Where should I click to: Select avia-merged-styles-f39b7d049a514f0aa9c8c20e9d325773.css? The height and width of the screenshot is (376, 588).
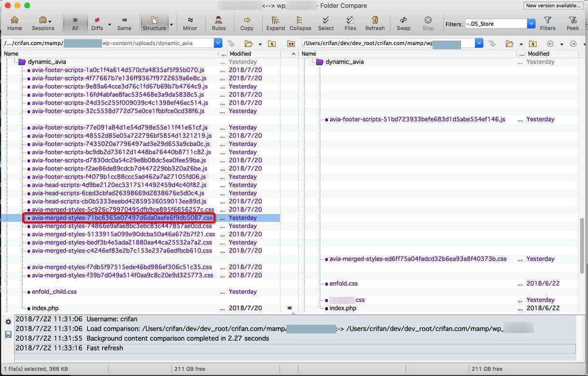pos(122,275)
